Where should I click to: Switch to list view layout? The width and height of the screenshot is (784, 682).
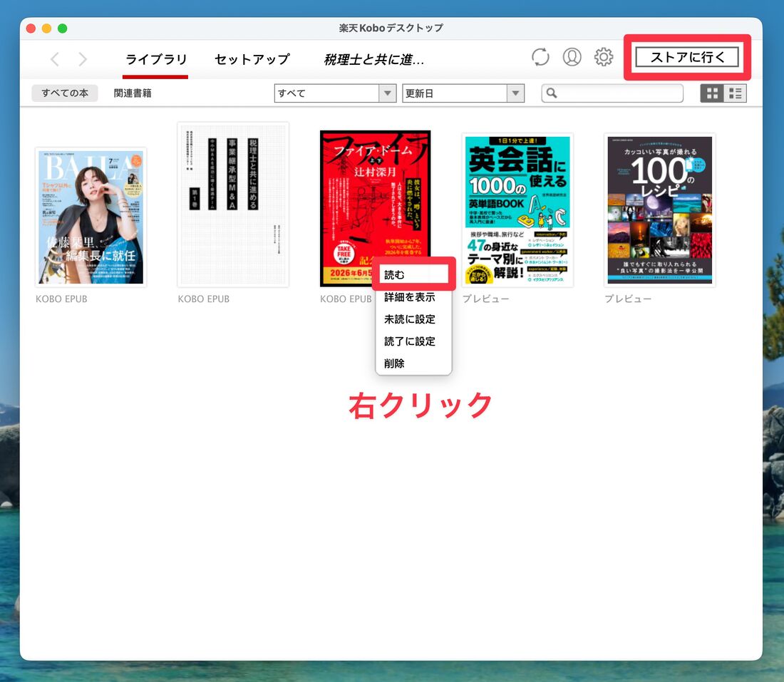point(735,93)
